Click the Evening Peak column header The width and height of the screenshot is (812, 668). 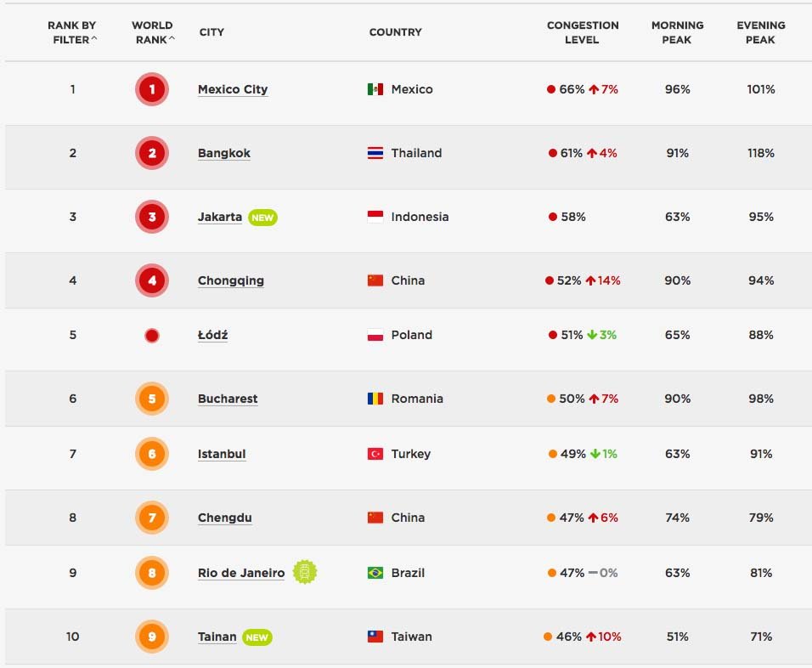pos(760,32)
